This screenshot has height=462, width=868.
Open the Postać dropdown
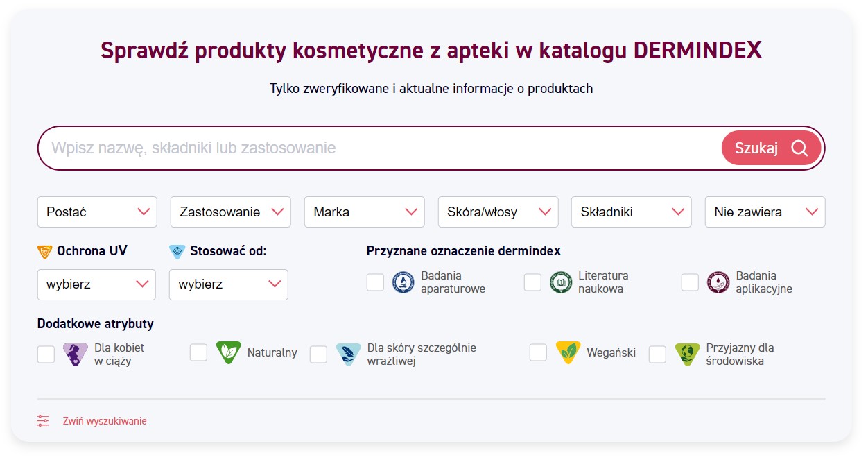click(x=97, y=212)
